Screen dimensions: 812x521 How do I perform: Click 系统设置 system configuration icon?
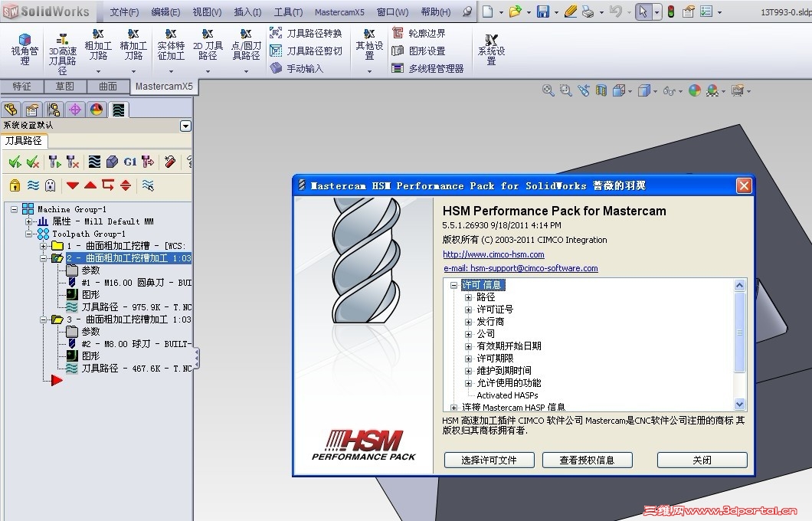pos(492,49)
